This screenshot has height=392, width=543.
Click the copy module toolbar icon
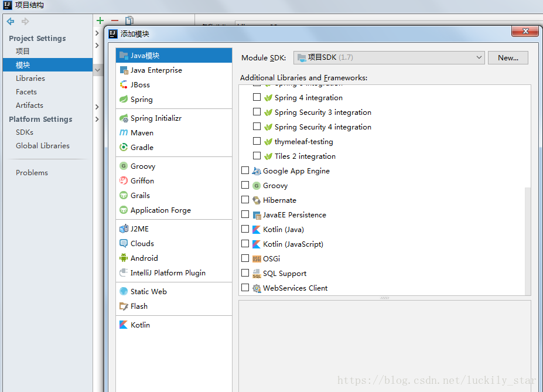129,21
